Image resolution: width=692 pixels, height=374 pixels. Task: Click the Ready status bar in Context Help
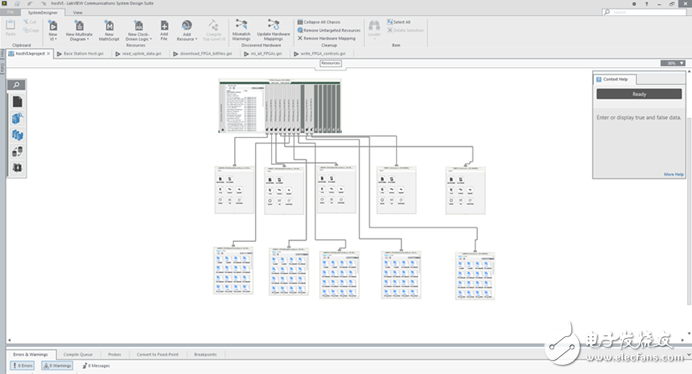click(639, 94)
